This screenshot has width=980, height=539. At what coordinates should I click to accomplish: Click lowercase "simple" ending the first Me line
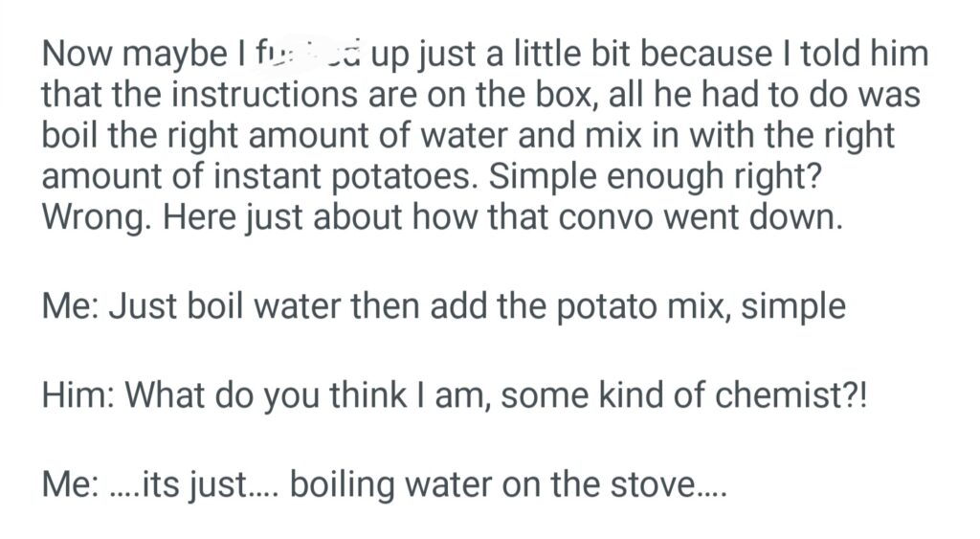[x=794, y=306]
